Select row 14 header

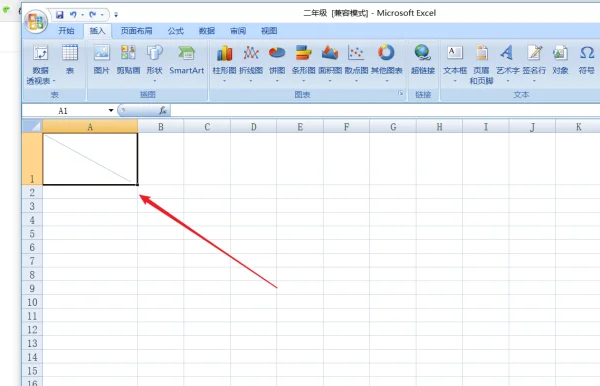pos(33,357)
